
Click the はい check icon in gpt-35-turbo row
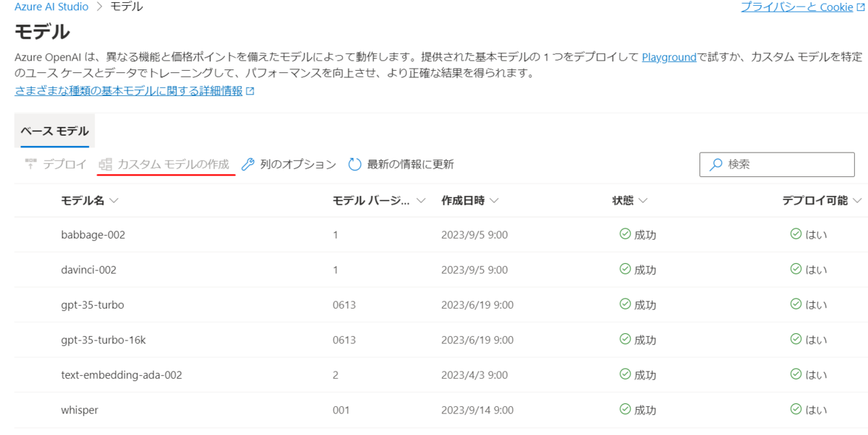796,304
